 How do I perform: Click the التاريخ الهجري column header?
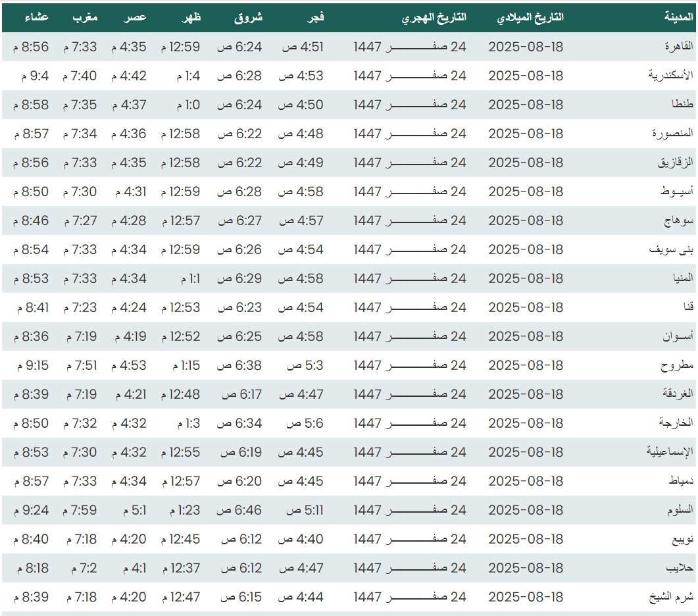pos(434,17)
